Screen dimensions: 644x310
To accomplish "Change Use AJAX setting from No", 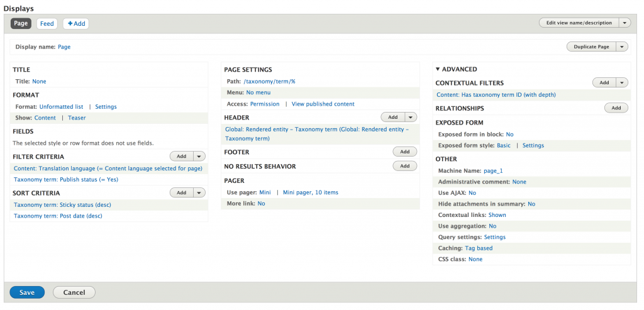I will click(x=472, y=193).
